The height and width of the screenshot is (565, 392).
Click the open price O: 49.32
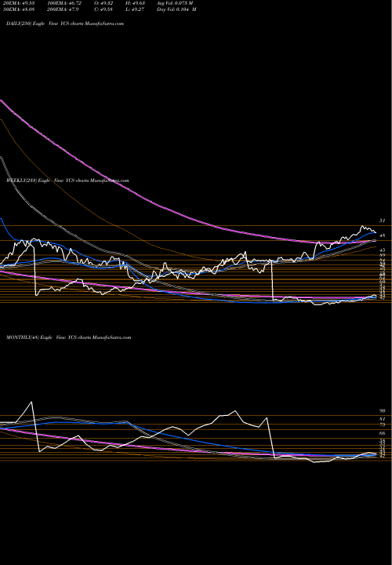(x=103, y=3)
